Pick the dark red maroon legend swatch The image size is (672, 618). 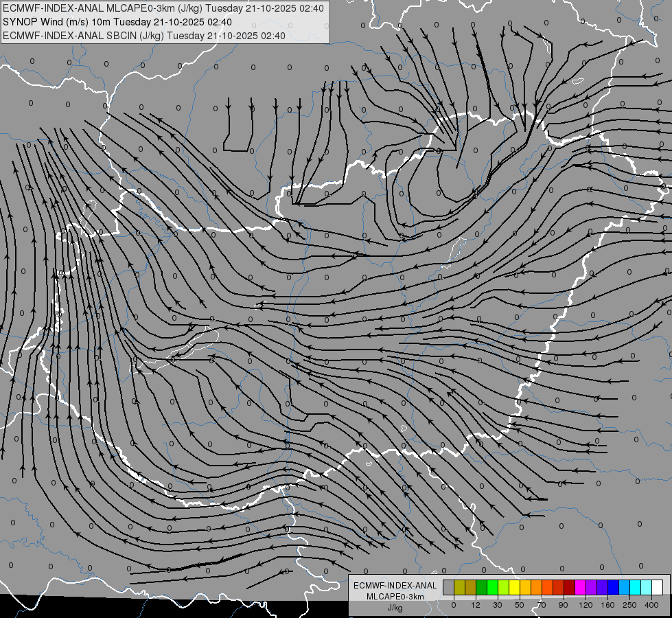570,587
